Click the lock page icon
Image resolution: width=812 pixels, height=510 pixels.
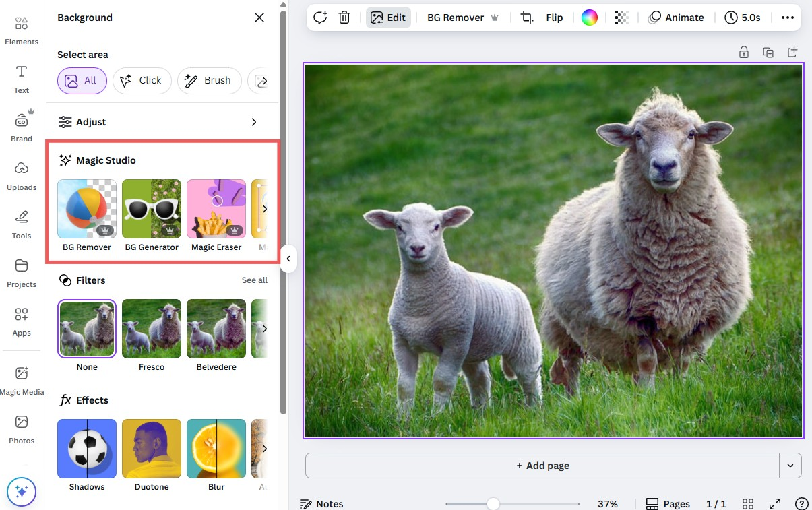[x=744, y=52]
